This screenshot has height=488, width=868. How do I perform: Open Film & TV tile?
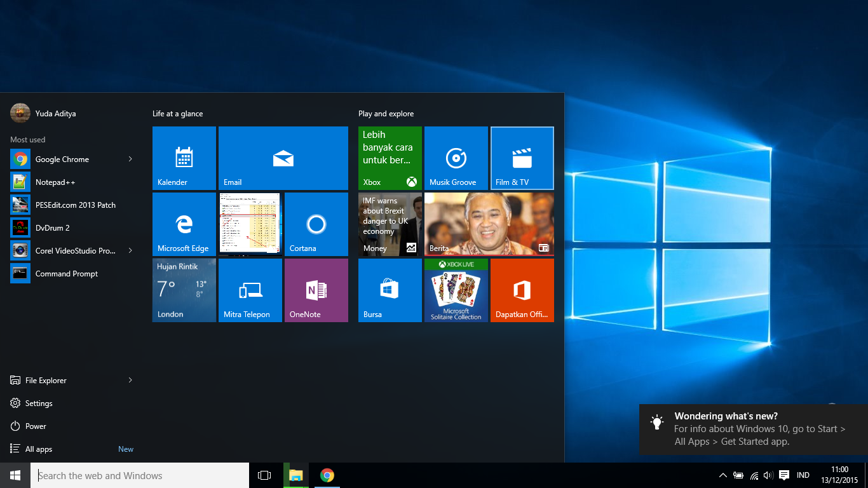522,158
